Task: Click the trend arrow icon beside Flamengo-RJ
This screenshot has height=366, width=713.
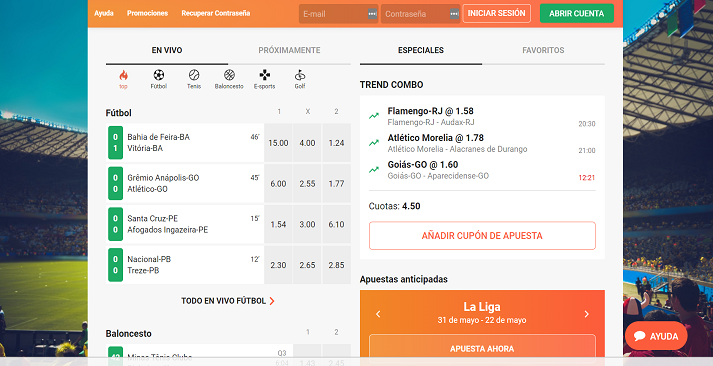Action: tap(374, 116)
